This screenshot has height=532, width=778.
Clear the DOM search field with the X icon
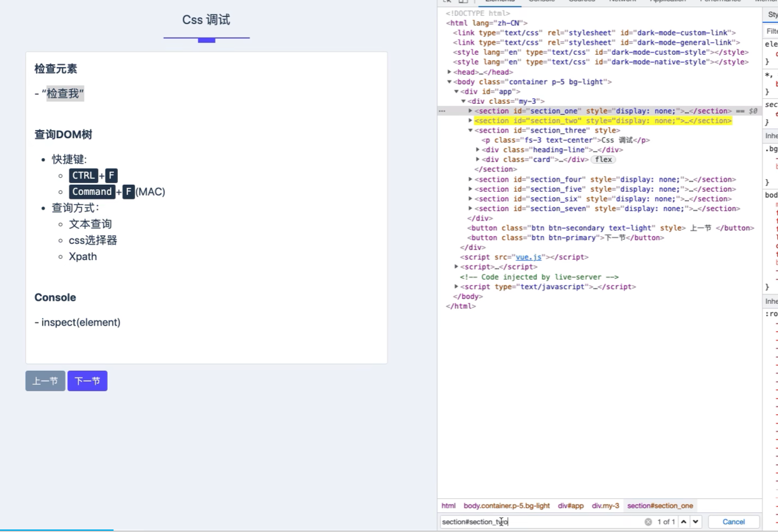648,522
